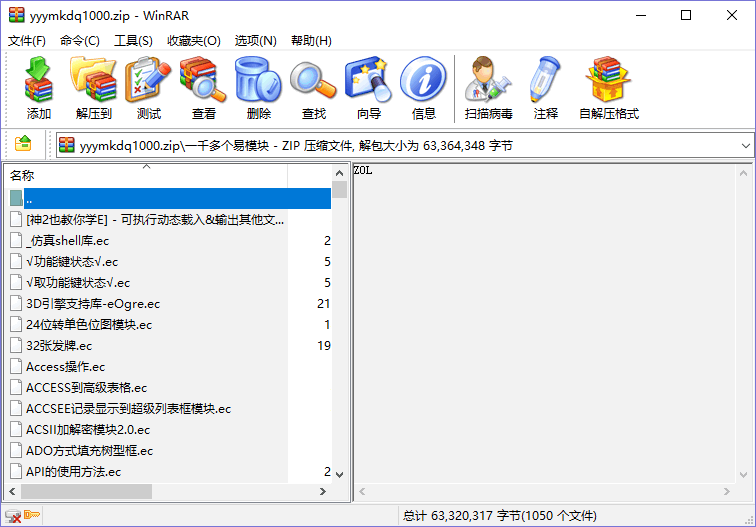Launch the 向导 (Wizard) tool

pos(369,88)
